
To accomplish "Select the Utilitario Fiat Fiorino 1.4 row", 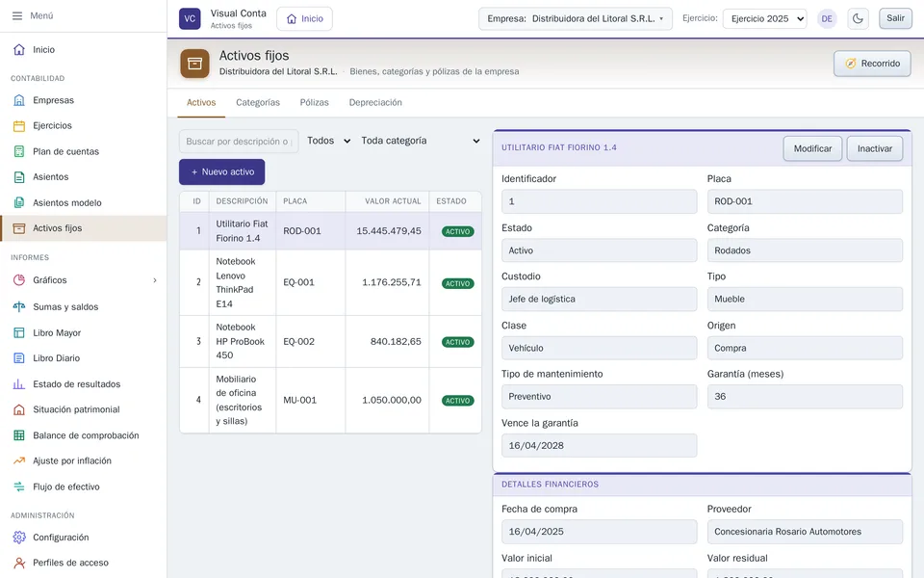I will (x=330, y=231).
